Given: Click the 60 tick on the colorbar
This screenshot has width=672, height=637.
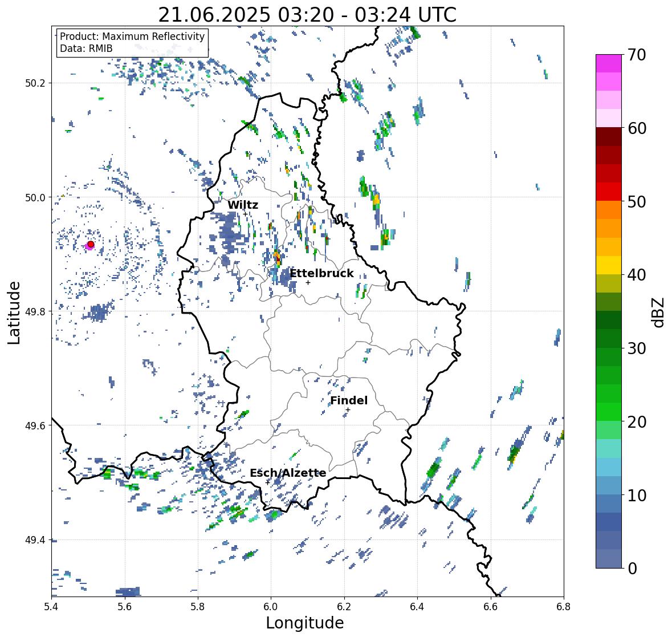Looking at the screenshot, I should pyautogui.click(x=637, y=128).
